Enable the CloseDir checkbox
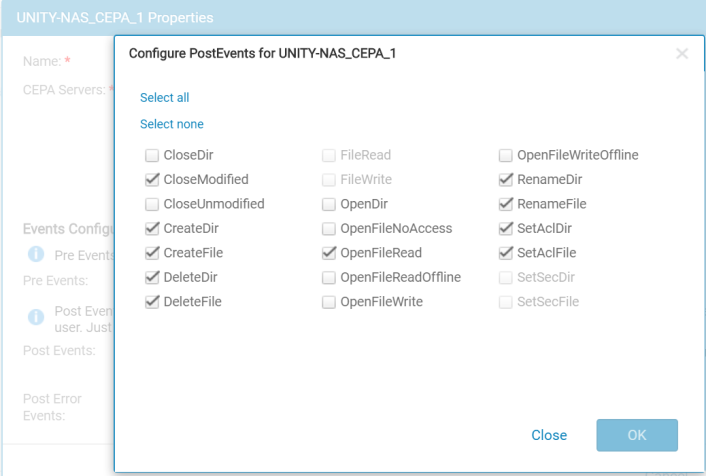Screen dimensions: 706x476 coord(152,155)
